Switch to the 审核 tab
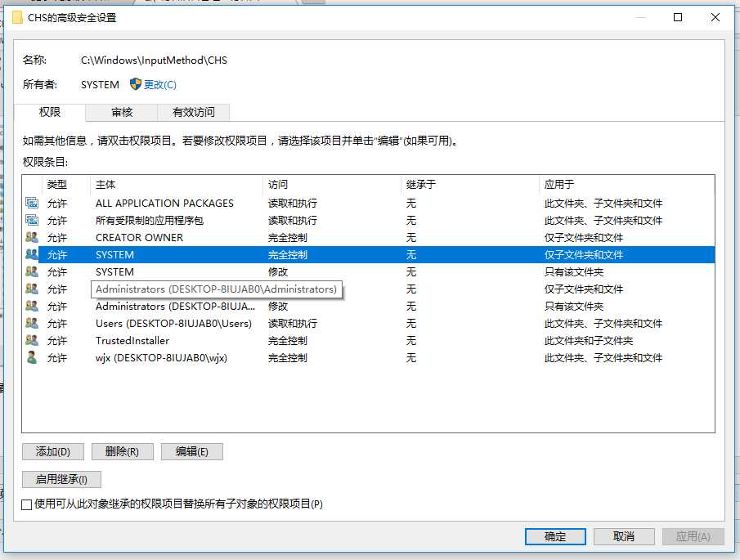 pos(122,112)
